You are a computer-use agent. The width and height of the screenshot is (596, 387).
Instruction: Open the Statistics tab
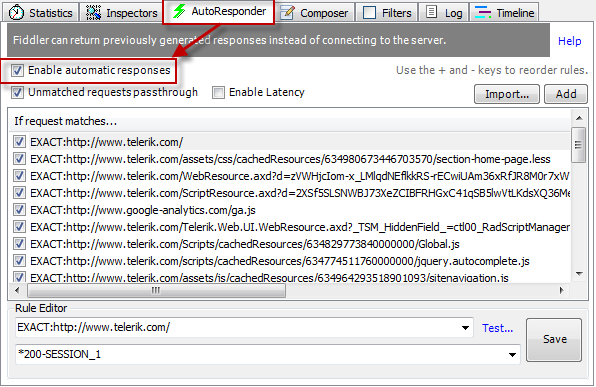[x=41, y=13]
